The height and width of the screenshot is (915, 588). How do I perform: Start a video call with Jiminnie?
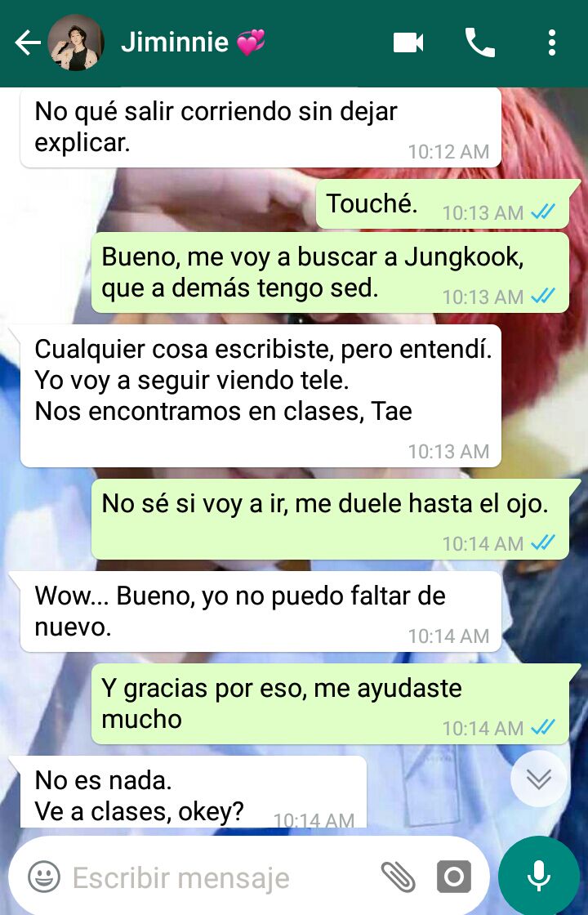pos(408,42)
